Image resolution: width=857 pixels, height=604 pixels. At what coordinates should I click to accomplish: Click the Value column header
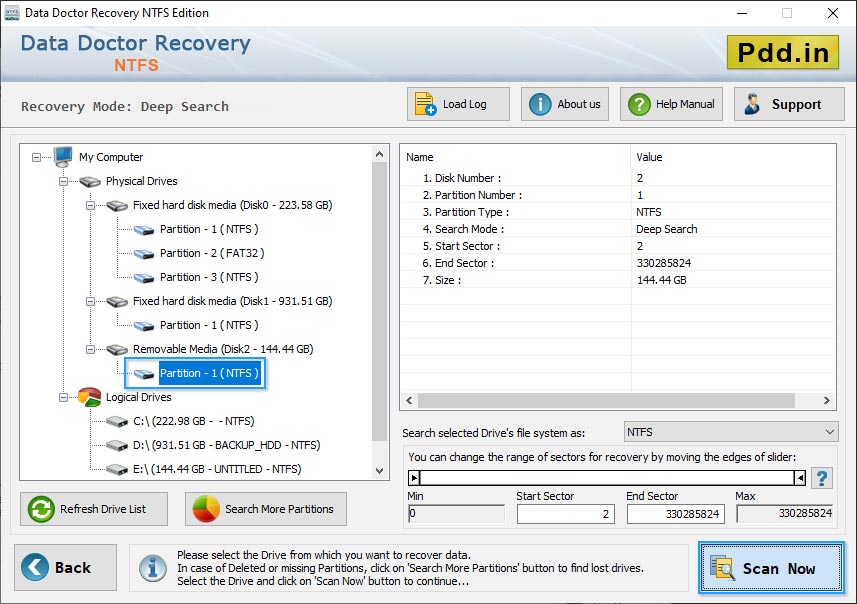pos(733,157)
